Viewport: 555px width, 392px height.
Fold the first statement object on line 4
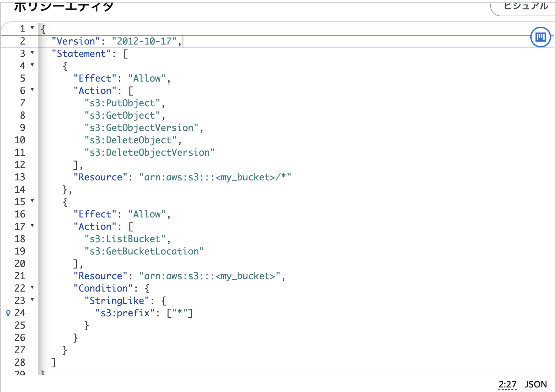coord(32,65)
